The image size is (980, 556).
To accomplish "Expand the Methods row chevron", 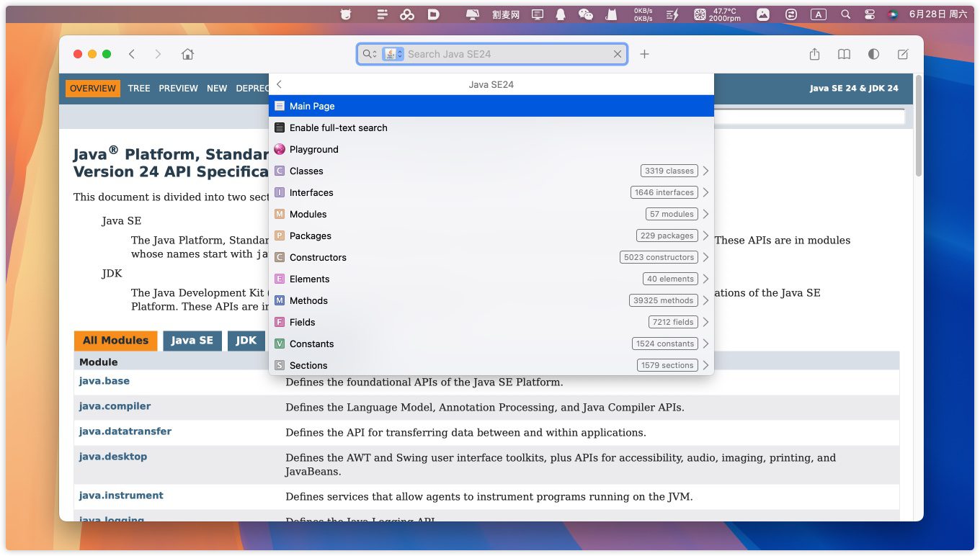I will point(705,300).
